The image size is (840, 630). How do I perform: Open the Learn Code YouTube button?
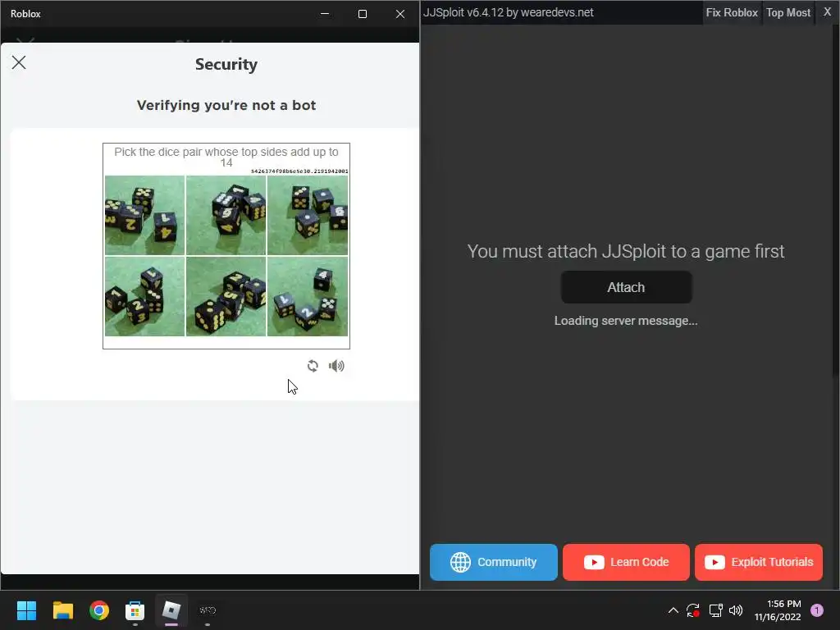[626, 562]
